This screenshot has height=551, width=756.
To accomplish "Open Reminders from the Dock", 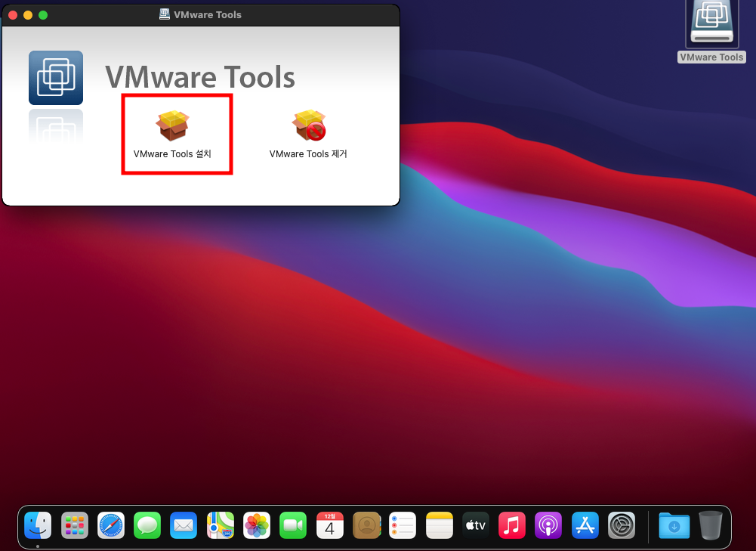I will click(403, 525).
